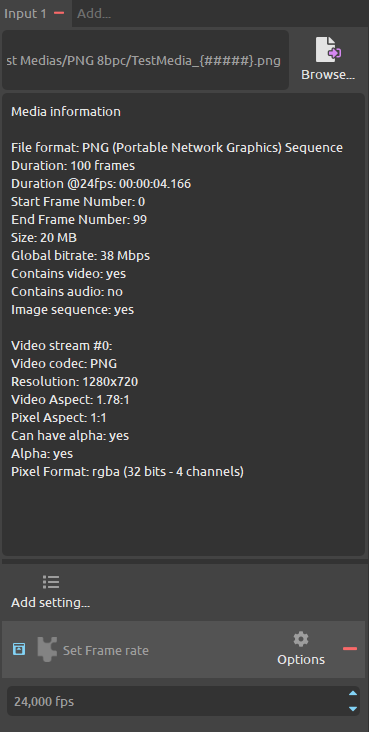Click the Add setting list icon
The width and height of the screenshot is (369, 732).
51,582
